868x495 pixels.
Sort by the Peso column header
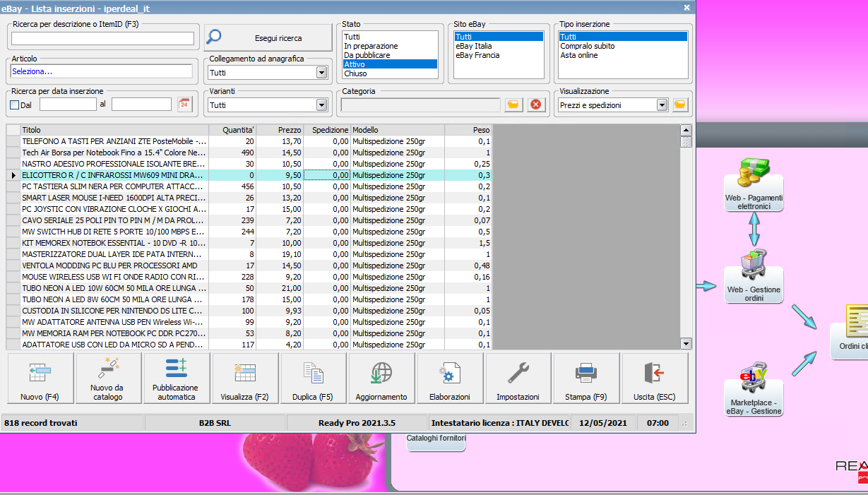(469, 130)
